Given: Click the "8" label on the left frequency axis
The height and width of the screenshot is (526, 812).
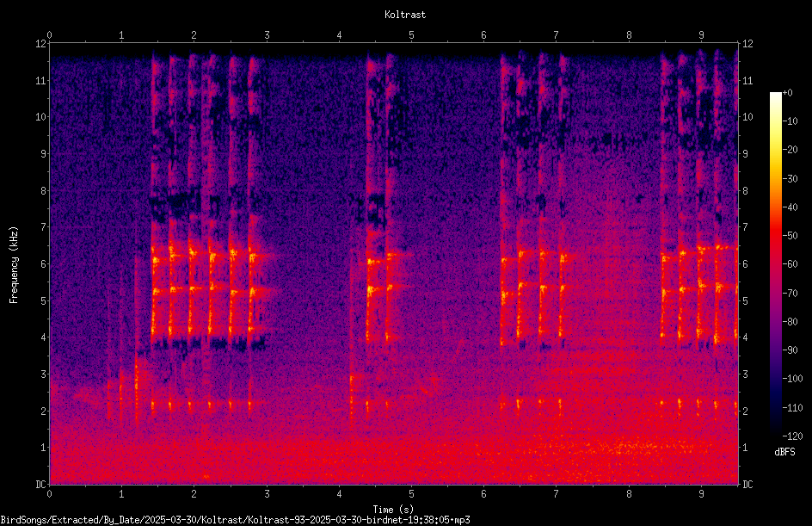Looking at the screenshot, I should click(x=43, y=190).
